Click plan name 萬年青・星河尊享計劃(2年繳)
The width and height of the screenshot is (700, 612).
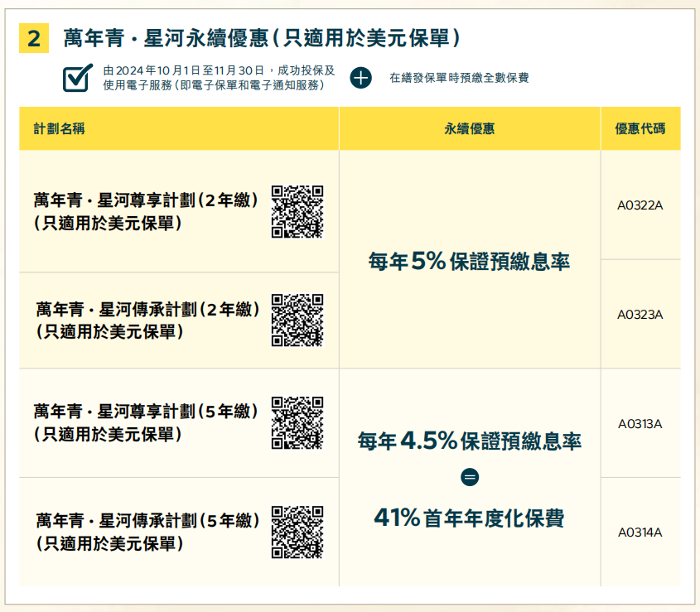pos(146,200)
